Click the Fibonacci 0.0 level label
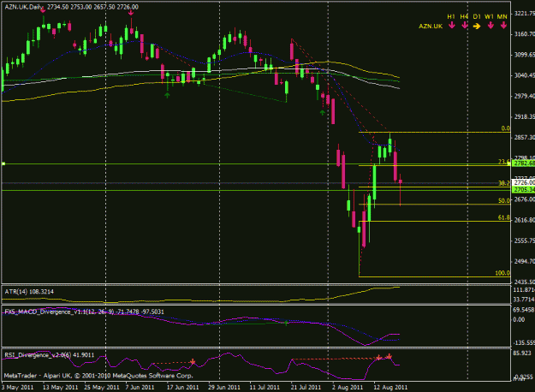 [506, 128]
